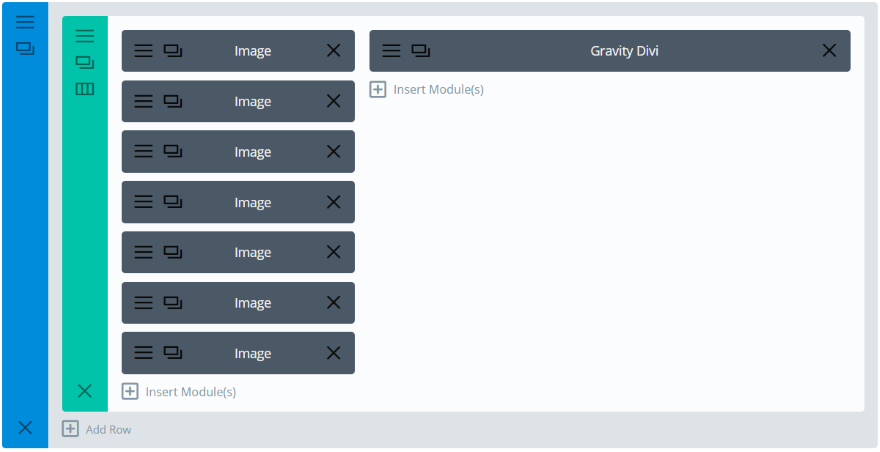The width and height of the screenshot is (880, 452).
Task: Open settings of the first Image module
Action: pyautogui.click(x=144, y=51)
